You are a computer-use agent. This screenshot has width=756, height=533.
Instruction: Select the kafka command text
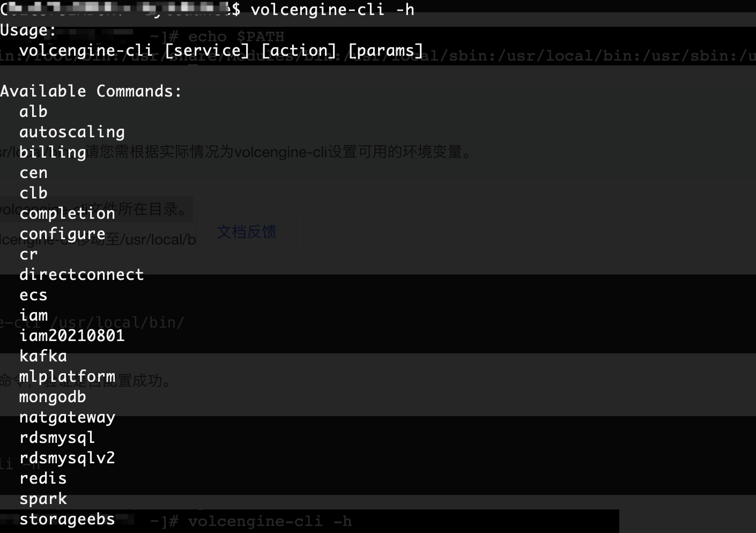click(43, 356)
